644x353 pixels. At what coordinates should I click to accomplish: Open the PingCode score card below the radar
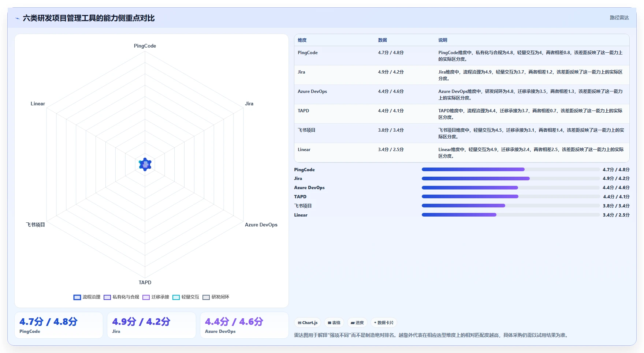pos(59,325)
